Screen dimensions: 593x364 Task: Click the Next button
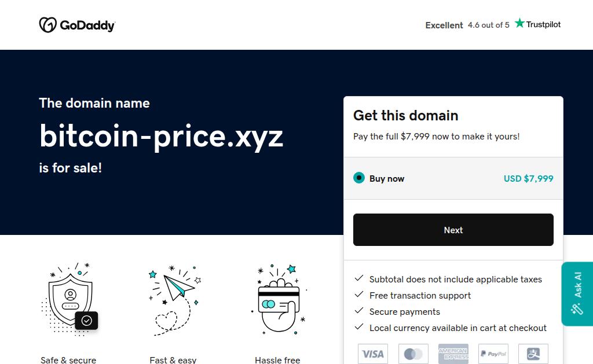coord(453,230)
